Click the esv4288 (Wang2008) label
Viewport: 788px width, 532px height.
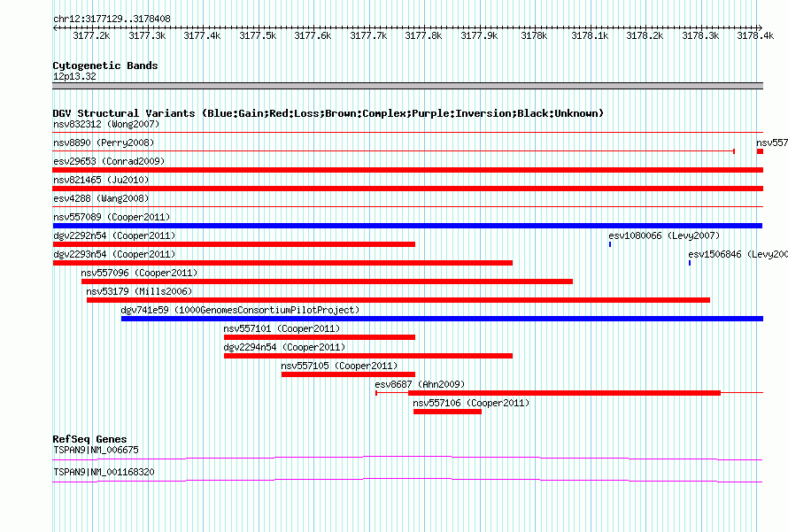tap(101, 198)
